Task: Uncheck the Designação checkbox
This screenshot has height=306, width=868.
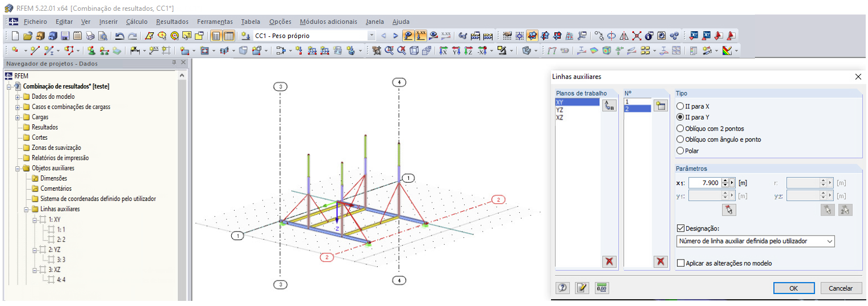Action: [681, 228]
